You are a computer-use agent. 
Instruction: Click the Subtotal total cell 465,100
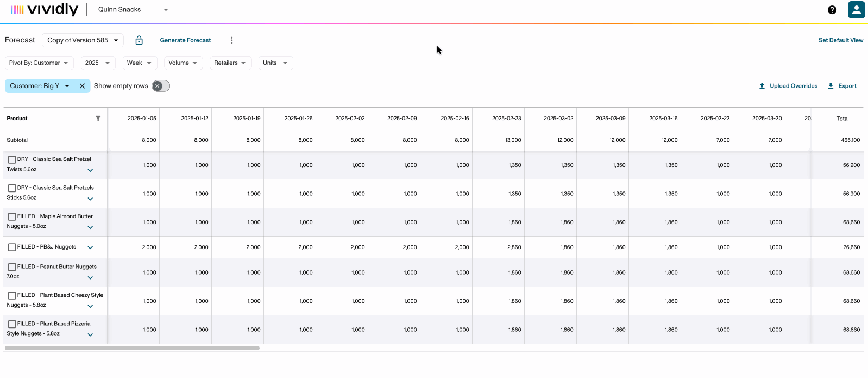838,140
